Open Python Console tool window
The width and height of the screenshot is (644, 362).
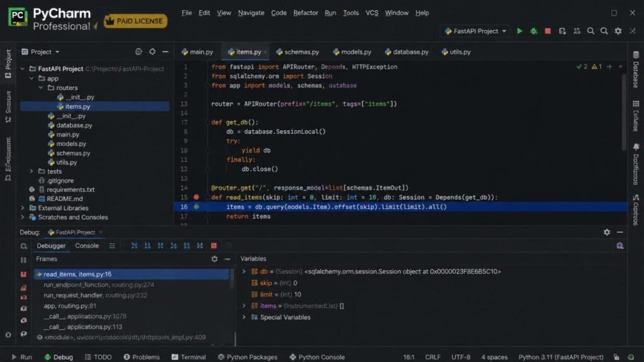[317, 357]
